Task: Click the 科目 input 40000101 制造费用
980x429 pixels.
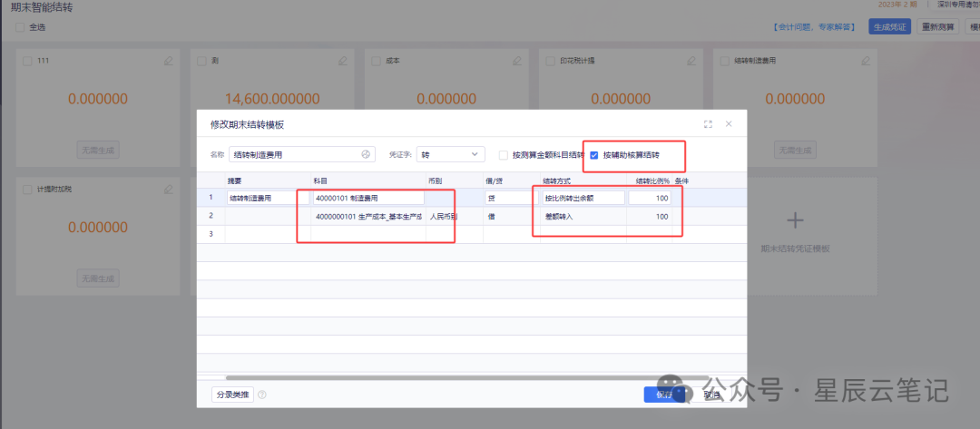Action: 368,198
